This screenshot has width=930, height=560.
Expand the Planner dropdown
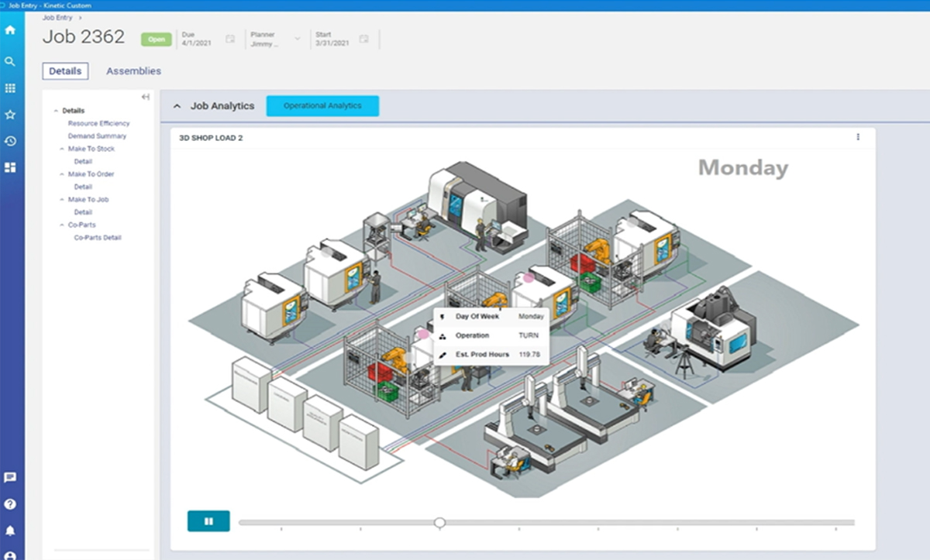tap(297, 39)
